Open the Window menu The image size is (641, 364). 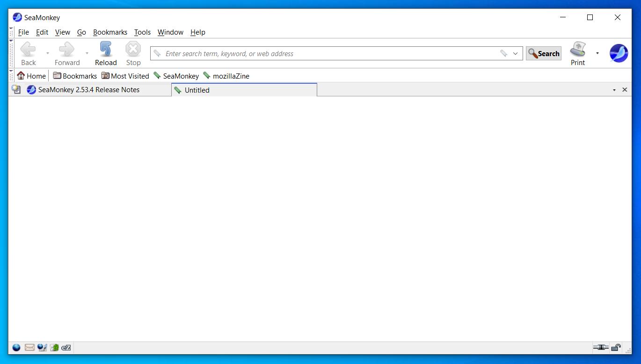[x=170, y=32]
